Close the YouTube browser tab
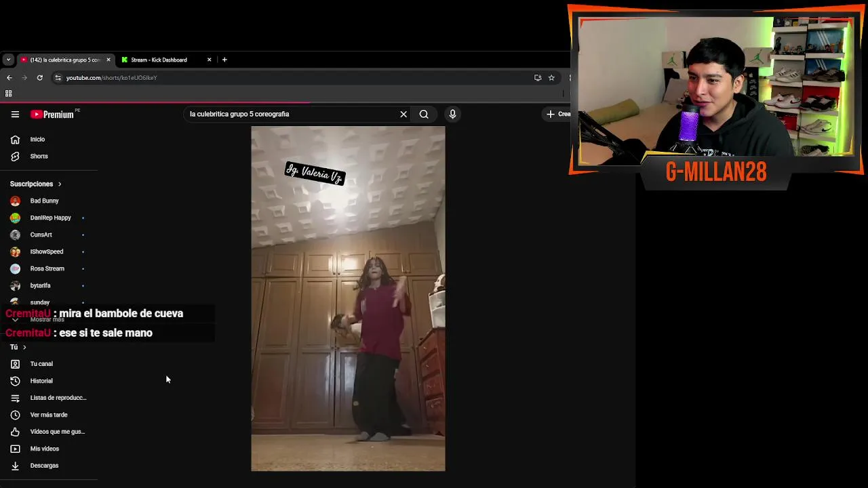This screenshot has width=868, height=488. (x=108, y=60)
